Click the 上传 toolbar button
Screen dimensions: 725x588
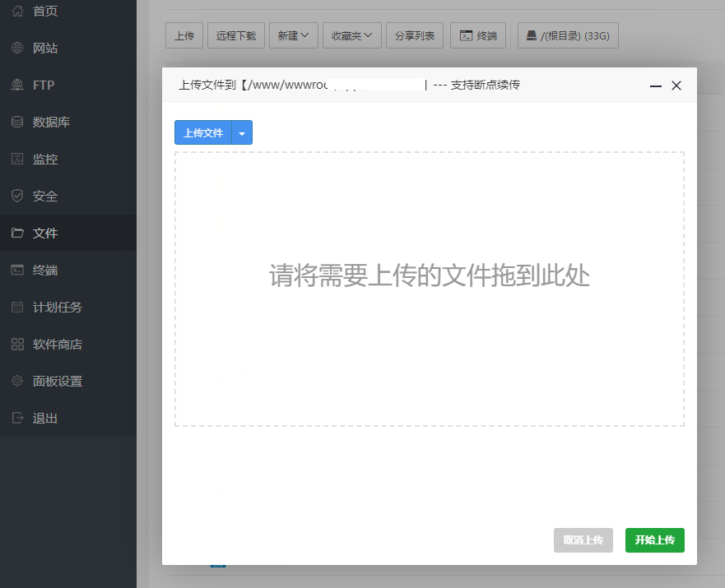pos(184,35)
